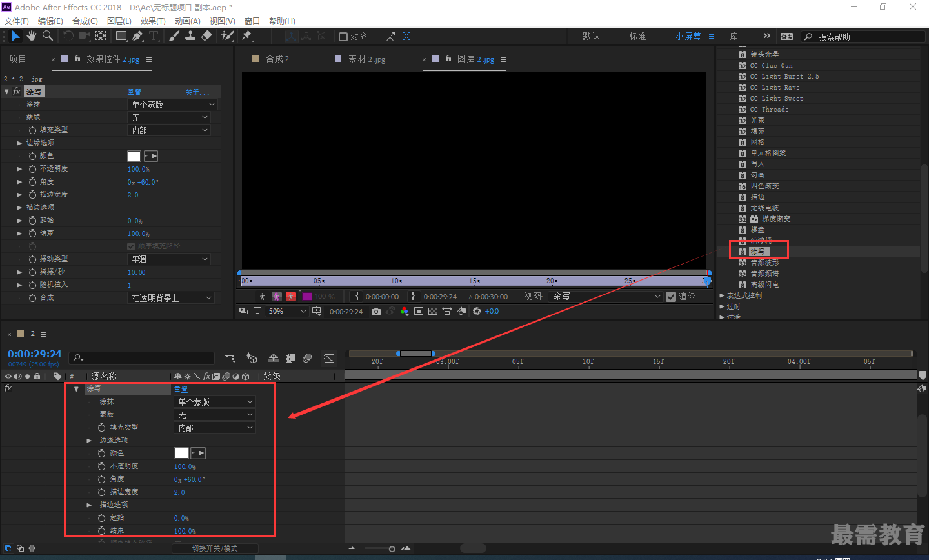Toggle fx switch on timeline layer row
This screenshot has width=929, height=560.
(x=8, y=388)
